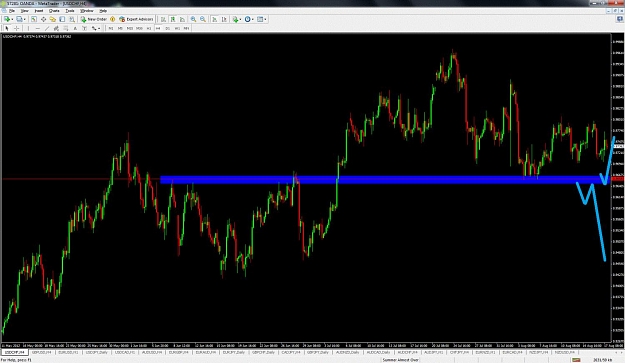This screenshot has width=625, height=363.
Task: Toggle Chart Shift
Action: 224,19
